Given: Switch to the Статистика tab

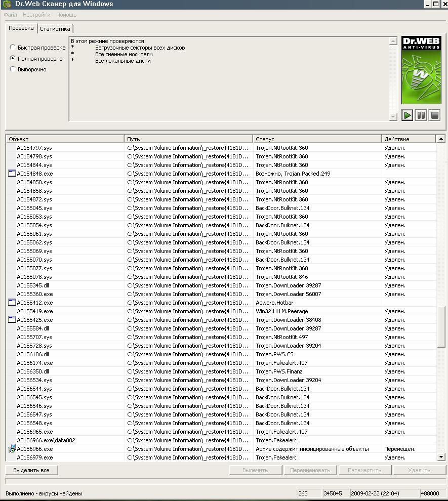Looking at the screenshot, I should point(55,29).
